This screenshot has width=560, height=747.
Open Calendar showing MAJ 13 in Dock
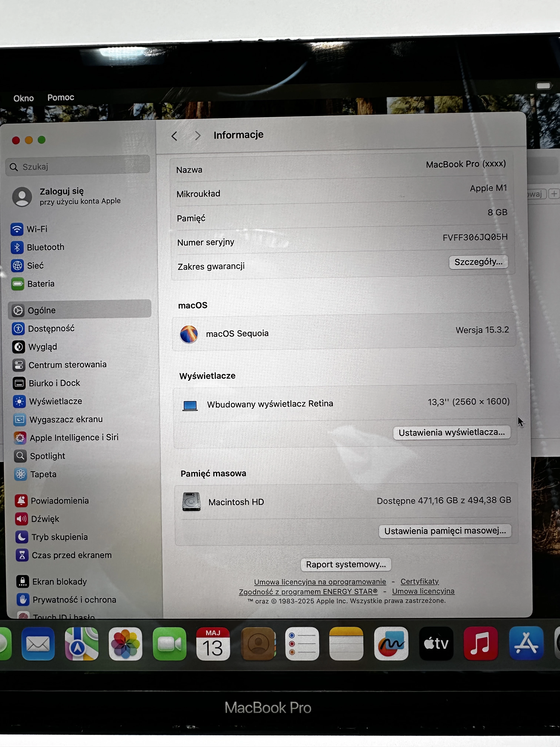click(213, 644)
